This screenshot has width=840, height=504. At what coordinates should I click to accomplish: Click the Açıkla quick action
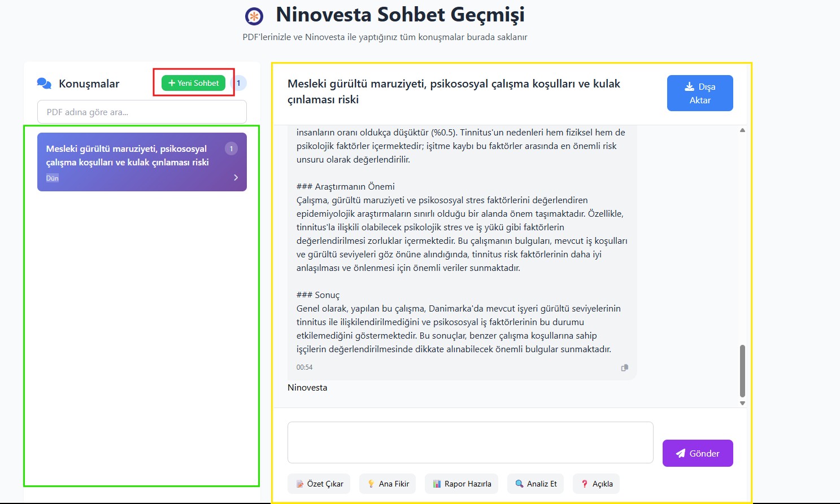pyautogui.click(x=596, y=484)
